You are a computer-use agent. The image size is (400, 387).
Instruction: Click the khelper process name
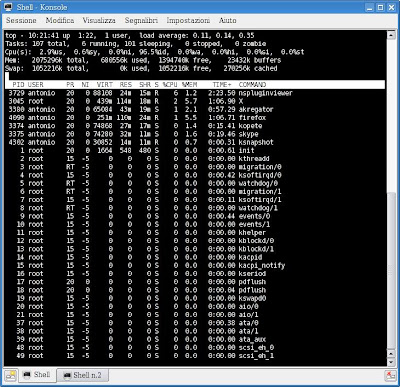point(252,233)
